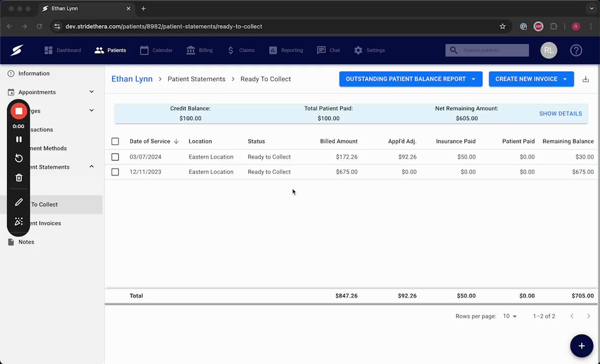
Task: Pause the screen recording
Action: pyautogui.click(x=19, y=140)
